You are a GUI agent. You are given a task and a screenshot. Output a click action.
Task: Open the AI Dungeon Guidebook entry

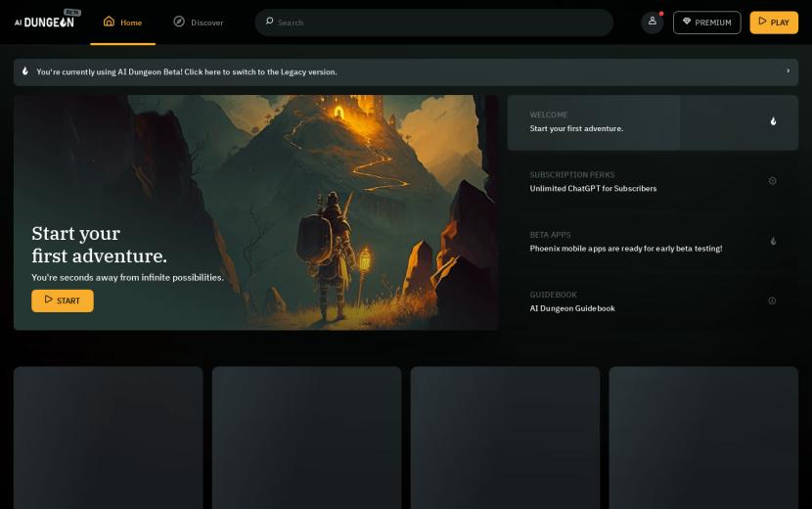click(572, 308)
